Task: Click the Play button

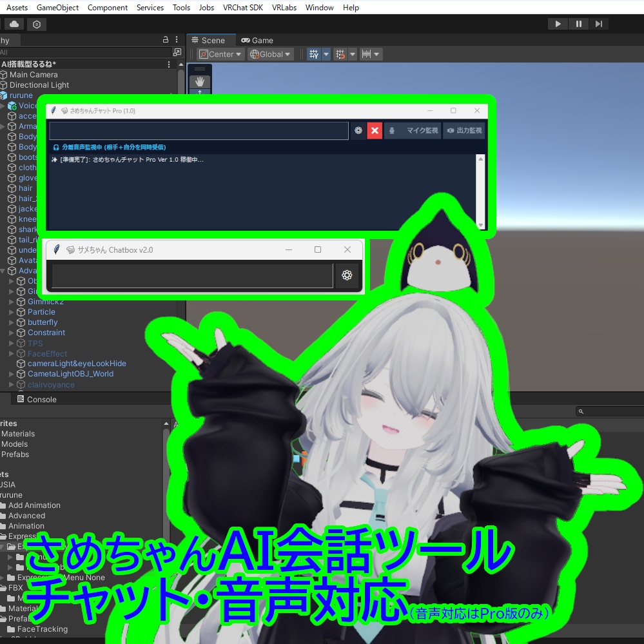Action: tap(558, 24)
